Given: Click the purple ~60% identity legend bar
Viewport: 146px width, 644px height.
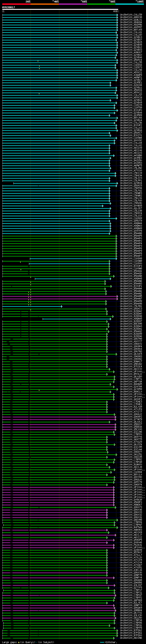Looking at the screenshot, I should [73, 4].
